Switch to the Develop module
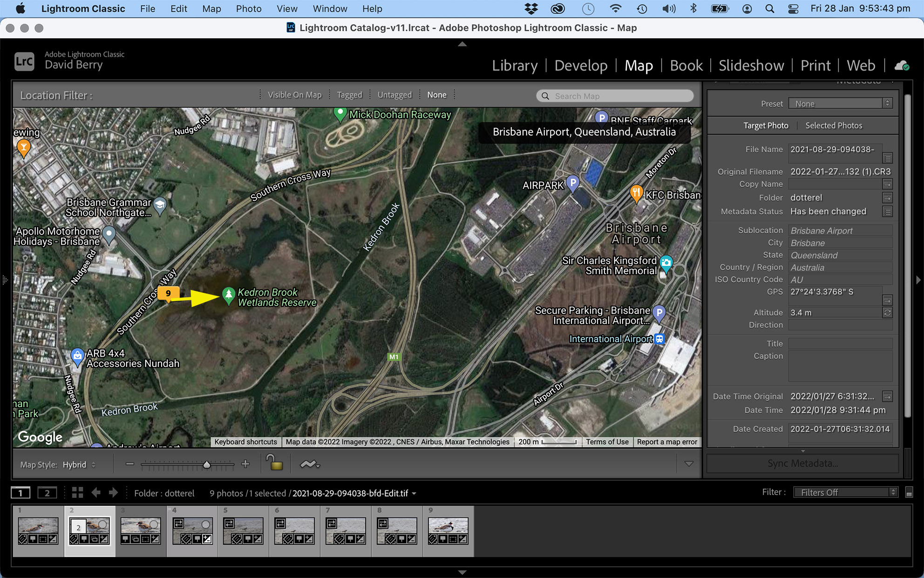This screenshot has width=924, height=578. pyautogui.click(x=581, y=66)
